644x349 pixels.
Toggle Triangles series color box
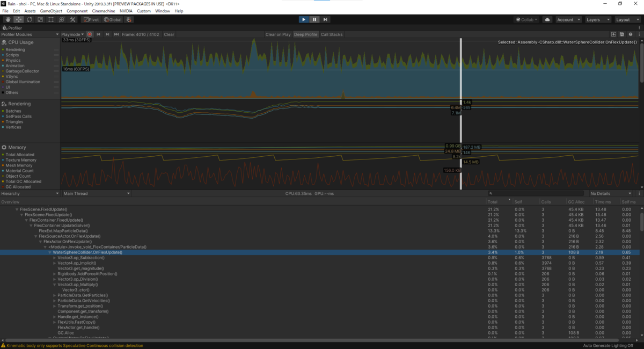tap(3, 122)
